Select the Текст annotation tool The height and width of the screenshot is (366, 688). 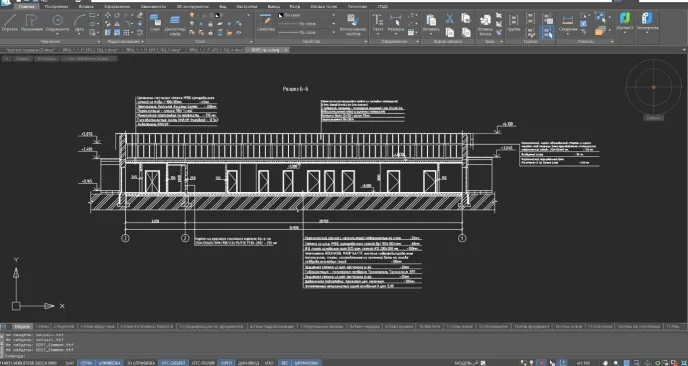click(378, 23)
